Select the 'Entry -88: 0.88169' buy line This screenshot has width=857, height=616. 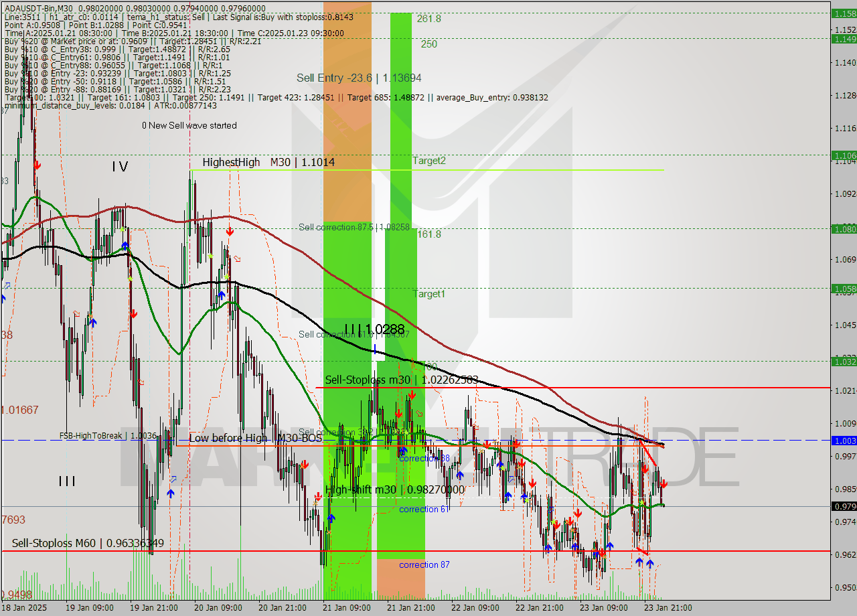click(x=116, y=89)
